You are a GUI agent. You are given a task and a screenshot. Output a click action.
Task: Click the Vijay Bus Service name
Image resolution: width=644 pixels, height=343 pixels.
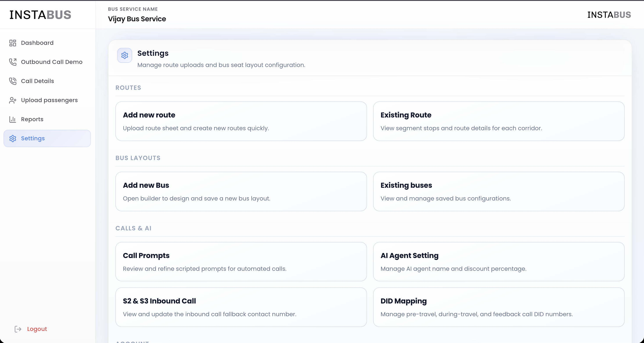(137, 19)
